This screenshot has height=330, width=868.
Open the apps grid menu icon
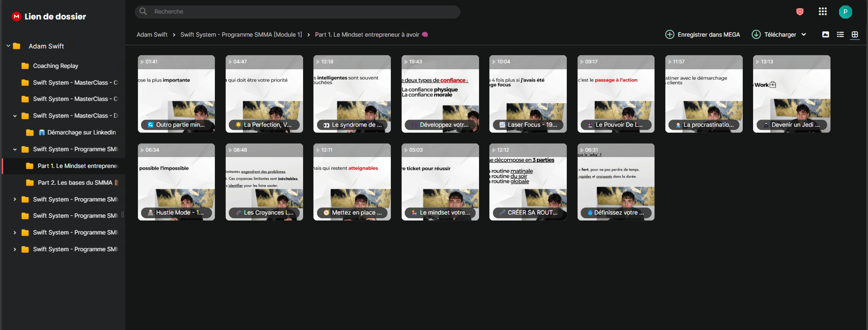point(822,12)
